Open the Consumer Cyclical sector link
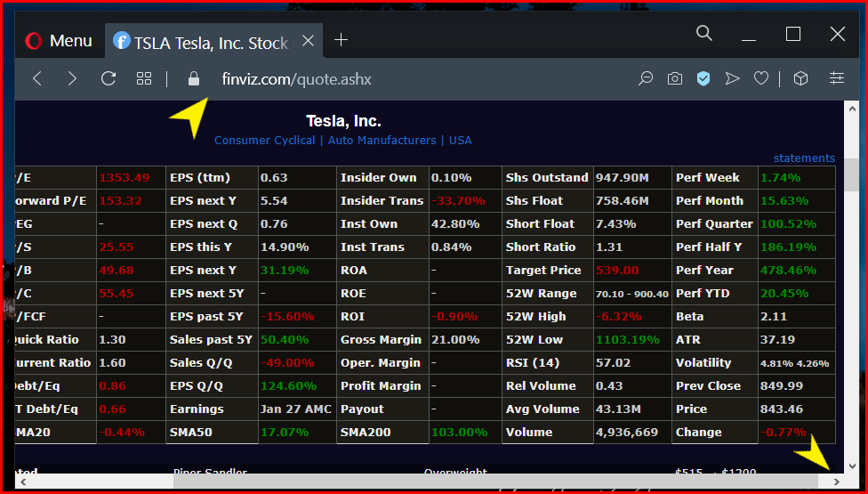The width and height of the screenshot is (868, 494). point(265,140)
